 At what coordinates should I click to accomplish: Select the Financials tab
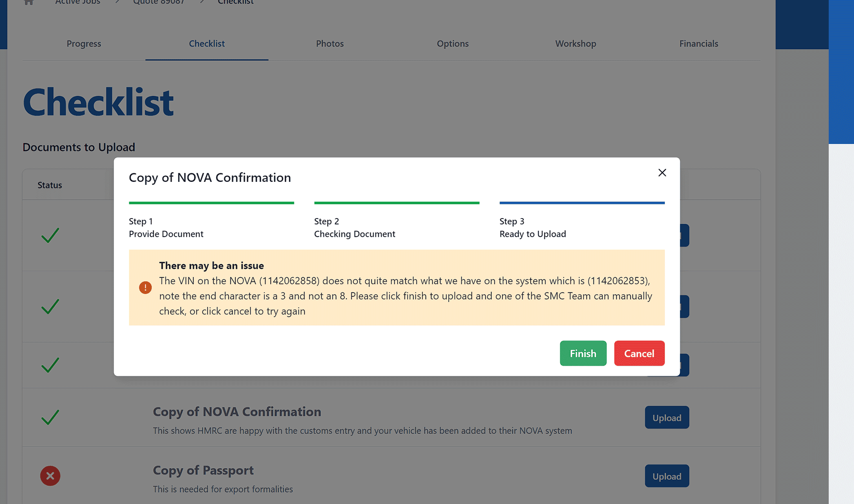click(698, 44)
